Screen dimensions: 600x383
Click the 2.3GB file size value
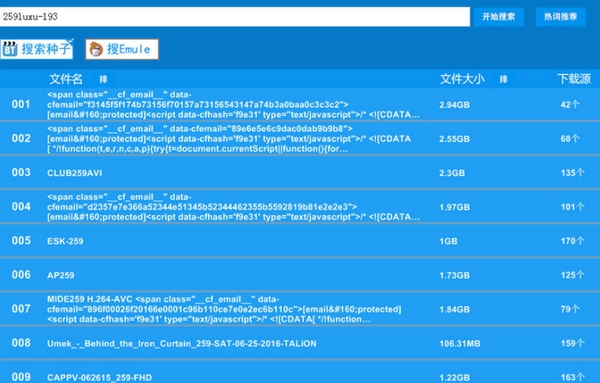click(452, 173)
